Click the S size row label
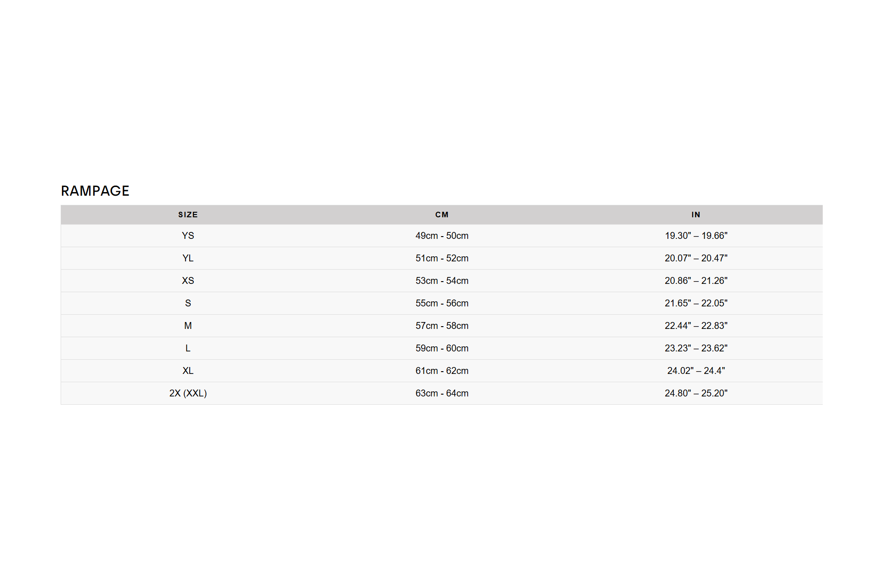Screen dimensions: 882x588 click(x=188, y=303)
